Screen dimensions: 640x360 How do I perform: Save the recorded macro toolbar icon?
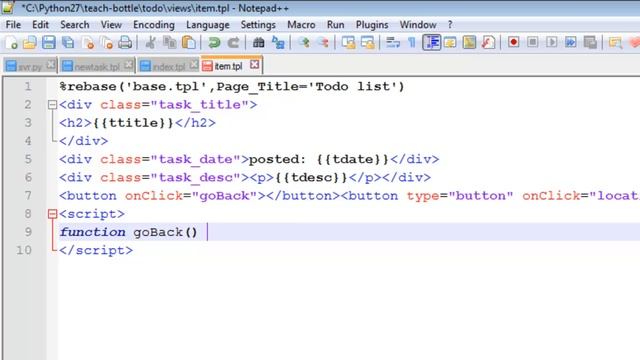click(590, 42)
